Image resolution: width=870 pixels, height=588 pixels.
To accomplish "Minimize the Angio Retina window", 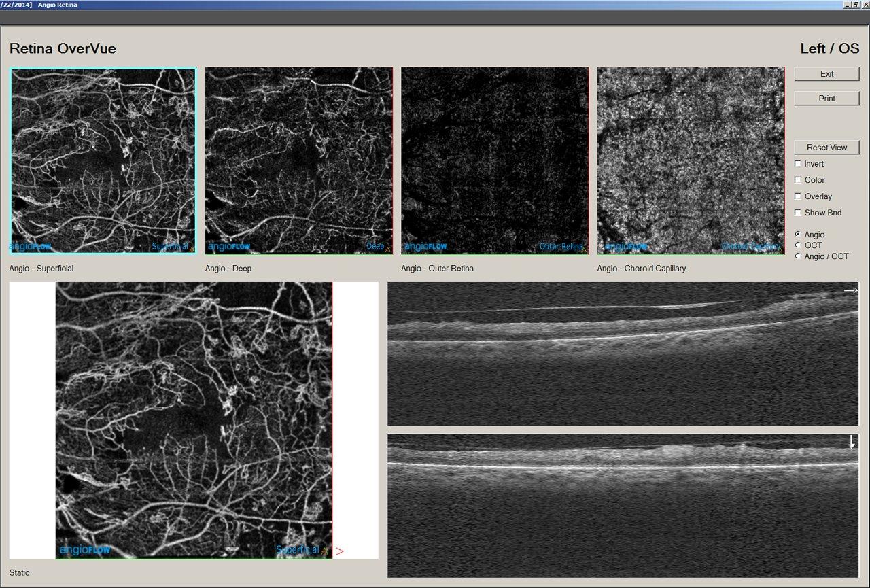I will (x=848, y=5).
